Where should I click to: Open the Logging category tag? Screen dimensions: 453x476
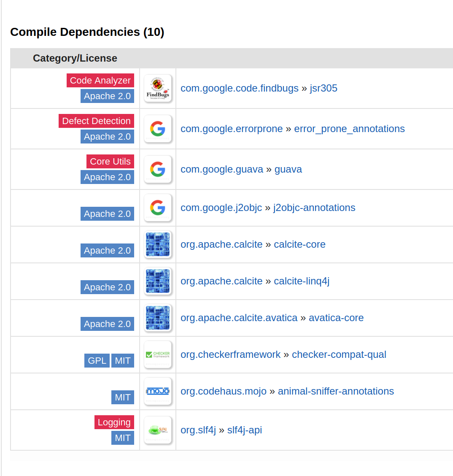coord(114,422)
